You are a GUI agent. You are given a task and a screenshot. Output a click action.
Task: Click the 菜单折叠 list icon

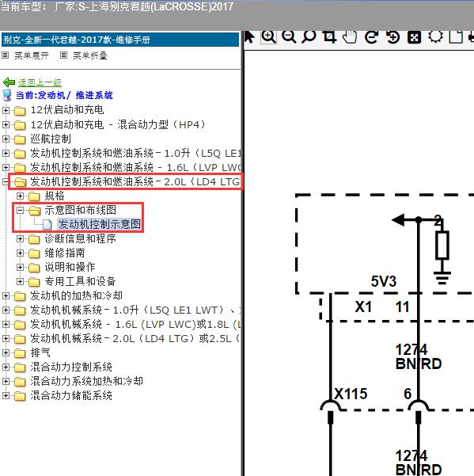(x=63, y=55)
